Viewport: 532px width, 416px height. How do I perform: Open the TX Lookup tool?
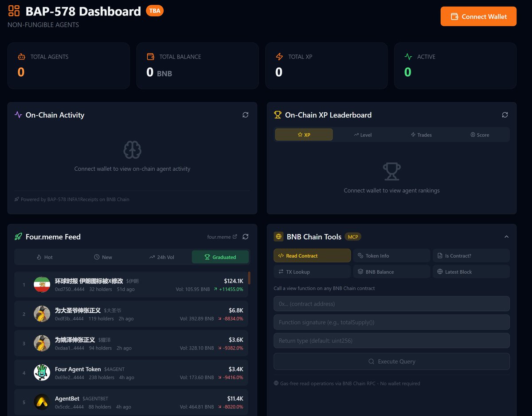pyautogui.click(x=312, y=271)
